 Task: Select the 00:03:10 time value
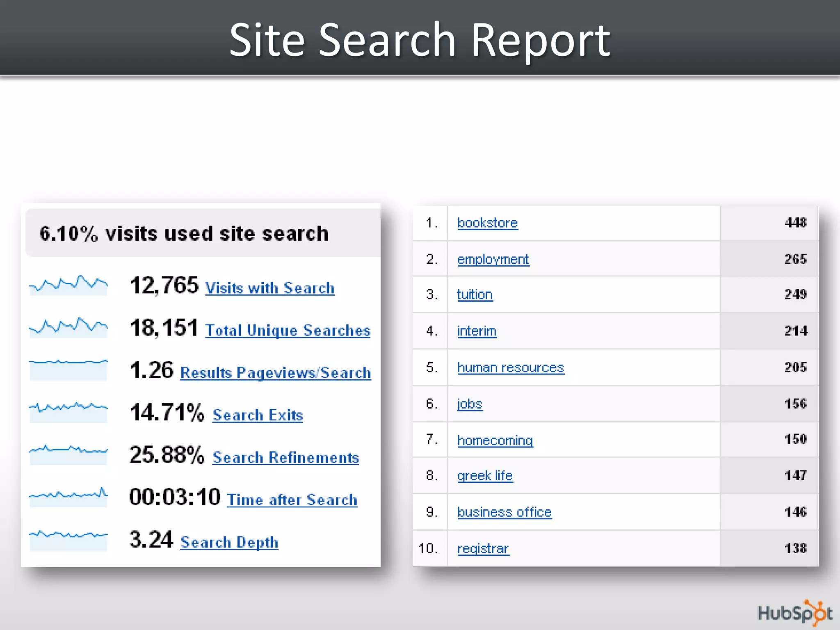pos(175,497)
